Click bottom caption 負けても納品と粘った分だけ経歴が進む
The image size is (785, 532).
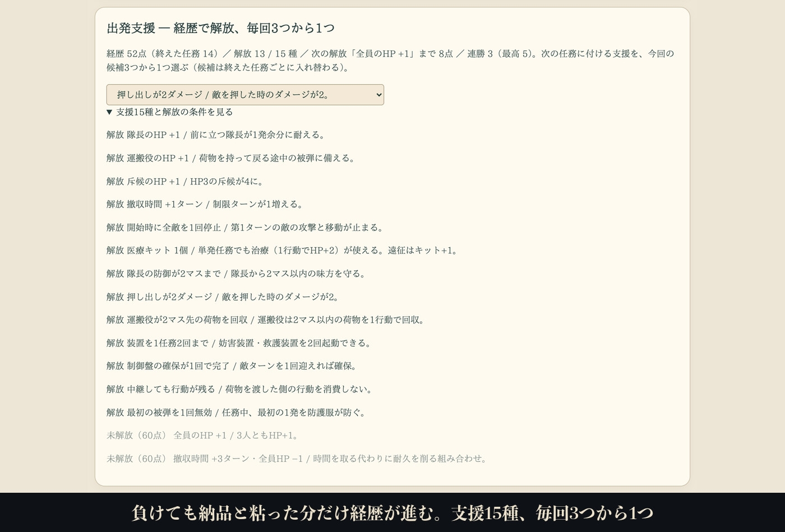(x=392, y=513)
